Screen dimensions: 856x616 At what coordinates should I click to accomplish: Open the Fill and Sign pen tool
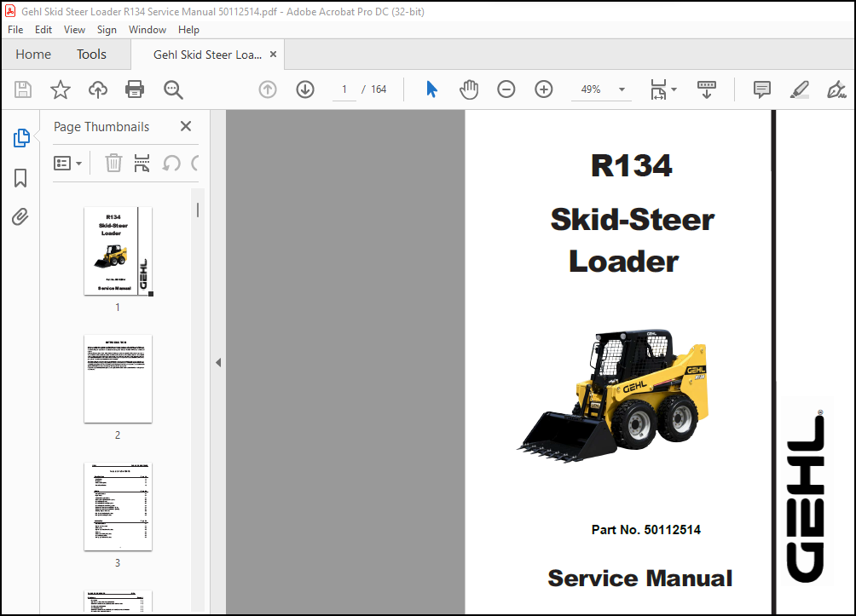pos(836,89)
